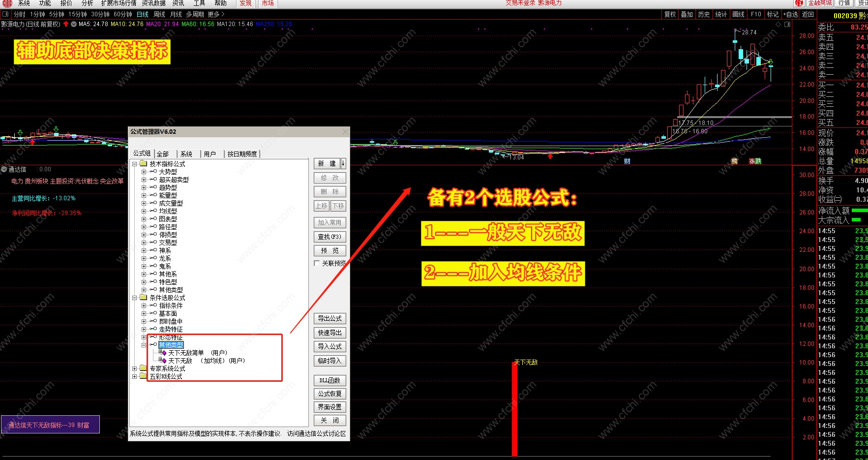Click the 快速导出 button
This screenshot has height=460, width=868.
click(x=330, y=333)
